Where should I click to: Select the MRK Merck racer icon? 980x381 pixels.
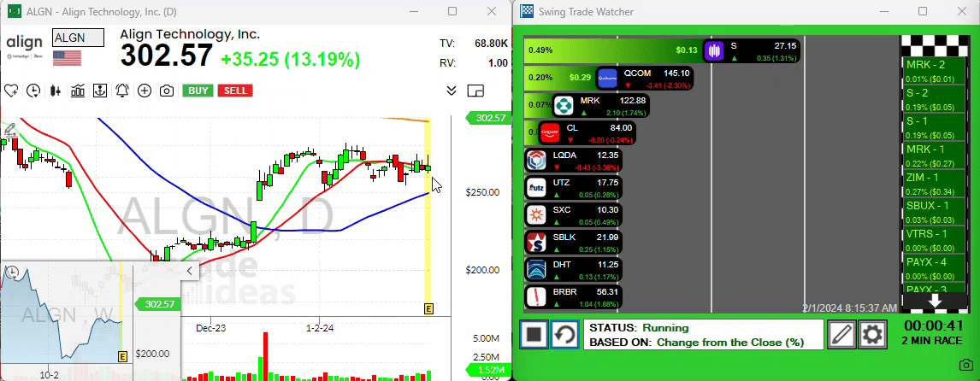pyautogui.click(x=564, y=106)
